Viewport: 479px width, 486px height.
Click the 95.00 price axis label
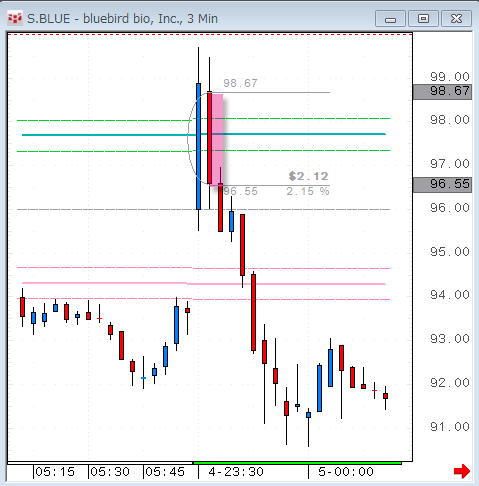(x=450, y=252)
